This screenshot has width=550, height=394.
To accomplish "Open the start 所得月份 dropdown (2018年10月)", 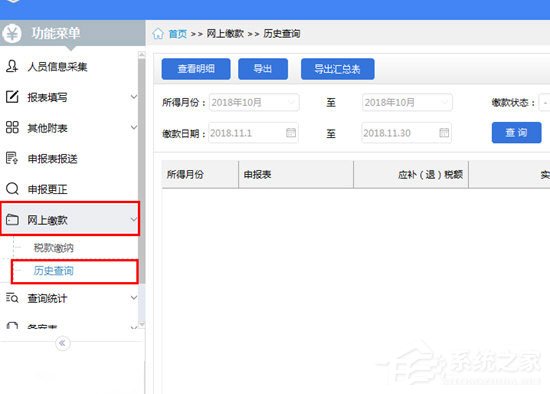I will point(254,102).
